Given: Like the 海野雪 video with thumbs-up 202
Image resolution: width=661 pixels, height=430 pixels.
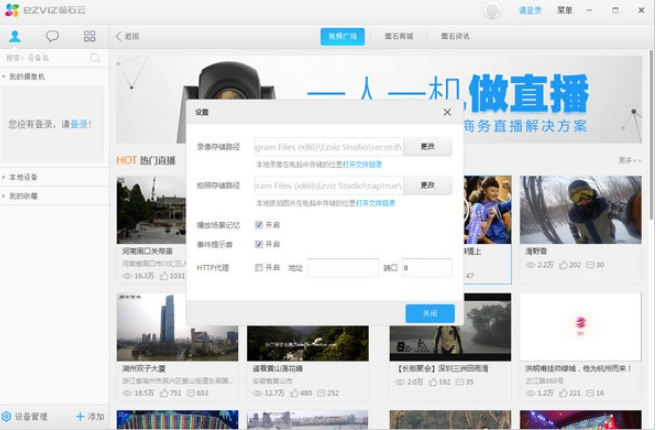Looking at the screenshot, I should pos(563,265).
